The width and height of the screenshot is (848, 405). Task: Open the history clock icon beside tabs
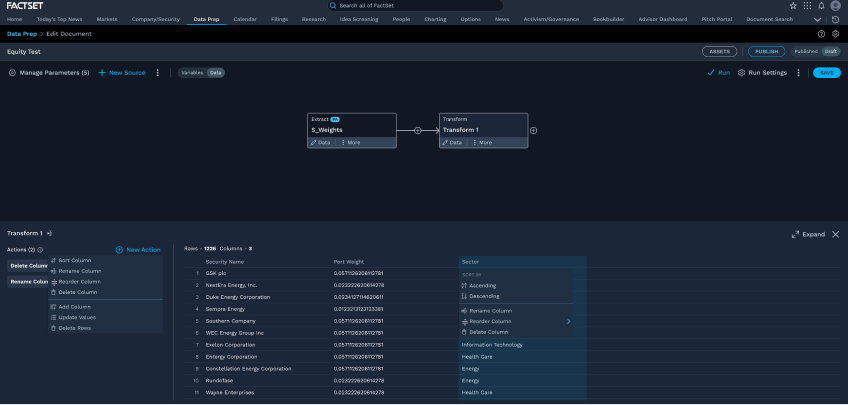tap(836, 19)
